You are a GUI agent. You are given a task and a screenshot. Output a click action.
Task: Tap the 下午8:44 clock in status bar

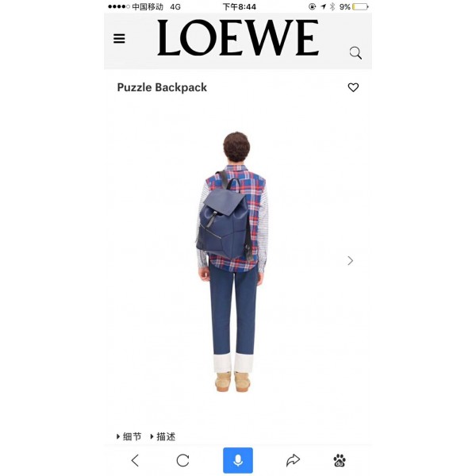point(240,6)
